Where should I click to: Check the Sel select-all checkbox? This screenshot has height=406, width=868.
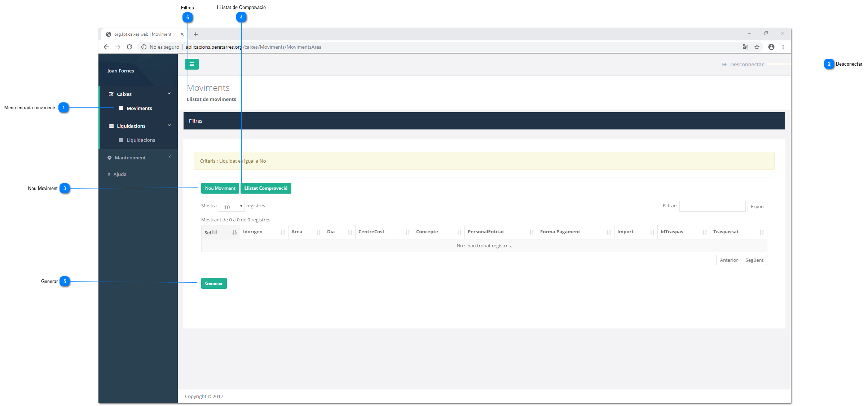pos(215,232)
